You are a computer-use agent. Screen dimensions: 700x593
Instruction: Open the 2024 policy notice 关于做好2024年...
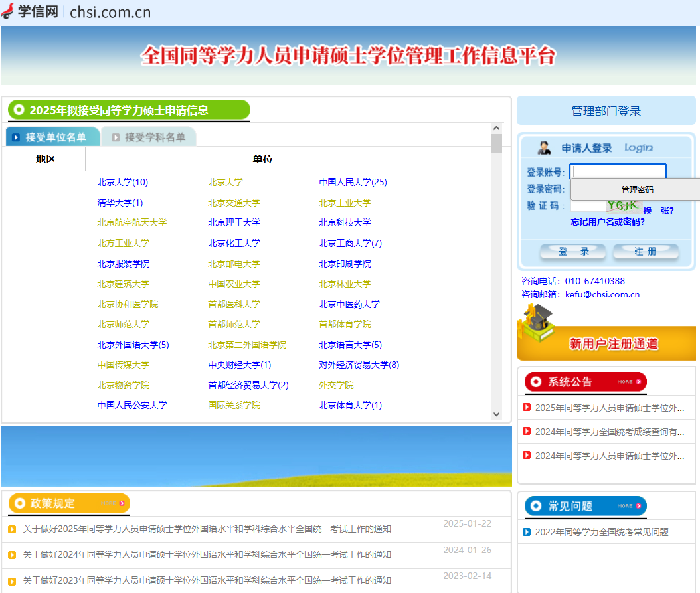(x=207, y=554)
